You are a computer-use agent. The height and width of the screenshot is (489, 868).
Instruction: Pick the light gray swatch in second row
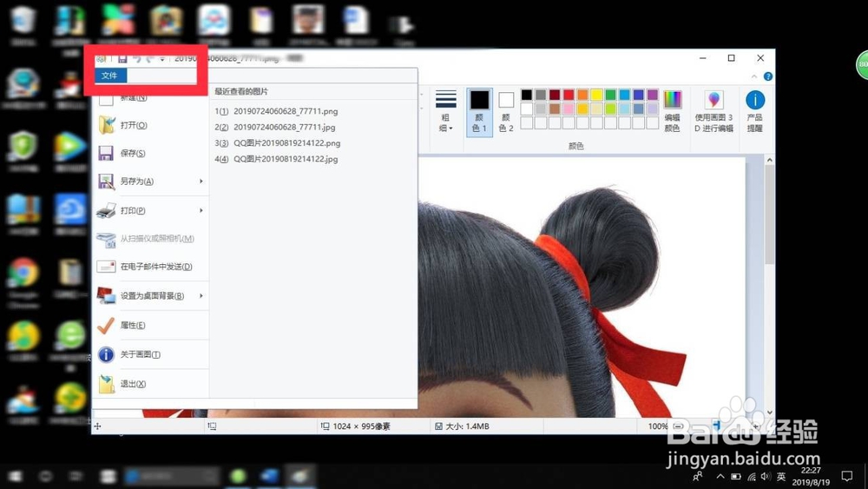(541, 109)
